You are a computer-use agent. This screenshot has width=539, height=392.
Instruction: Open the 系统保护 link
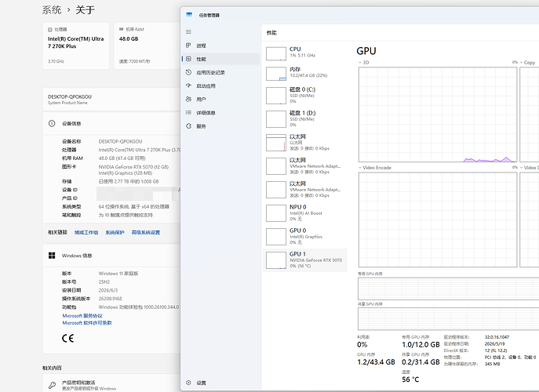(115, 233)
